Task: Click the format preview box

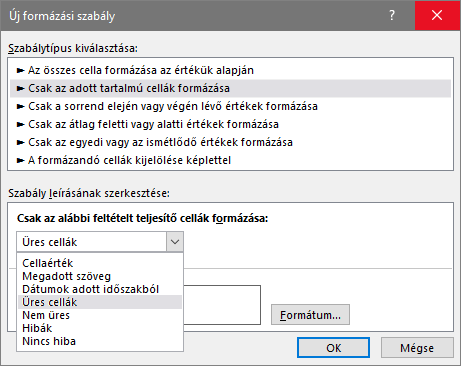Action: click(x=222, y=305)
